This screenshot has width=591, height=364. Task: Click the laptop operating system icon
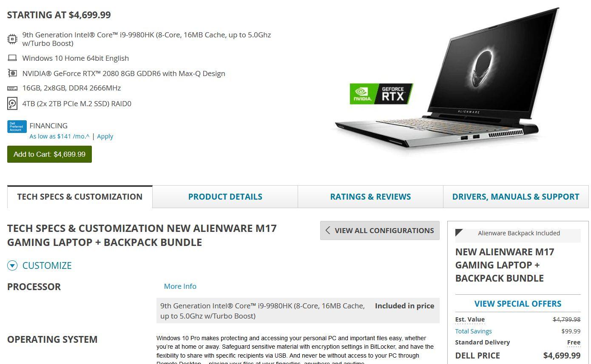pyautogui.click(x=12, y=58)
